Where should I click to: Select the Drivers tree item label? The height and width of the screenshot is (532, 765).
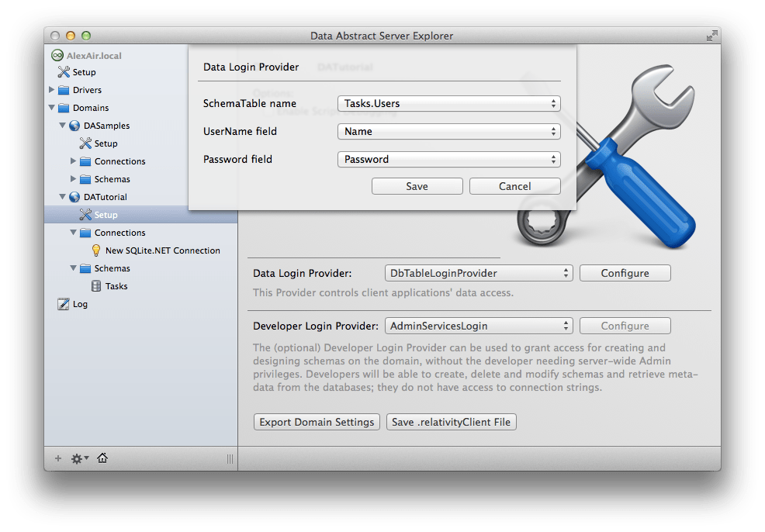[88, 90]
